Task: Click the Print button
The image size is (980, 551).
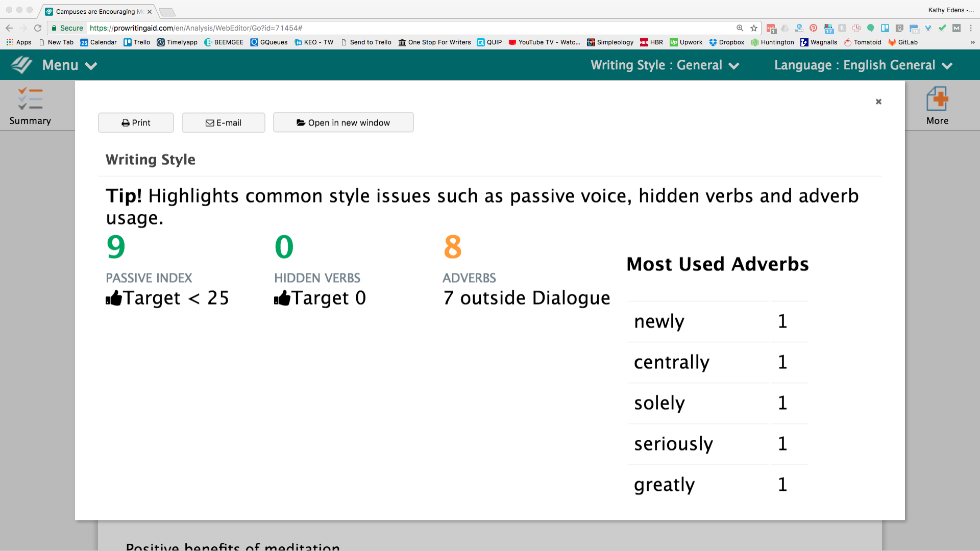Action: coord(136,123)
